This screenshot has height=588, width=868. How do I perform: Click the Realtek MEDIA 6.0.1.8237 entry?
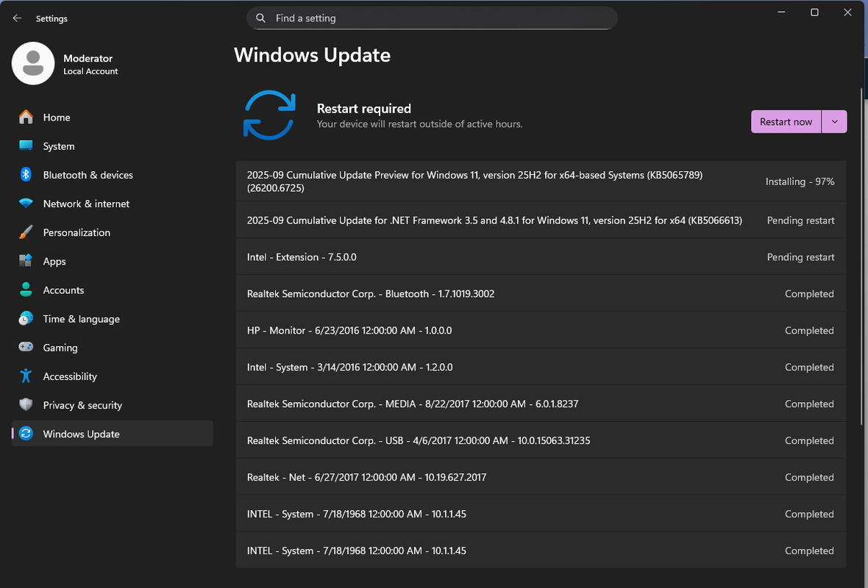(541, 404)
